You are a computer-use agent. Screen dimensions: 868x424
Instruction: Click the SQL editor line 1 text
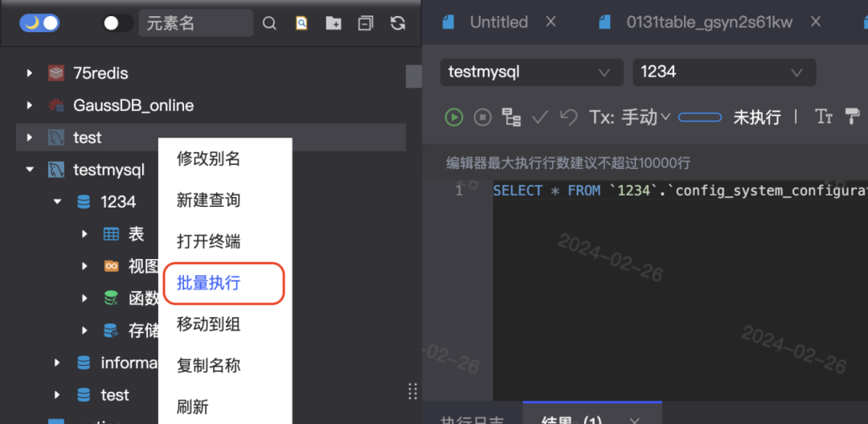[680, 191]
